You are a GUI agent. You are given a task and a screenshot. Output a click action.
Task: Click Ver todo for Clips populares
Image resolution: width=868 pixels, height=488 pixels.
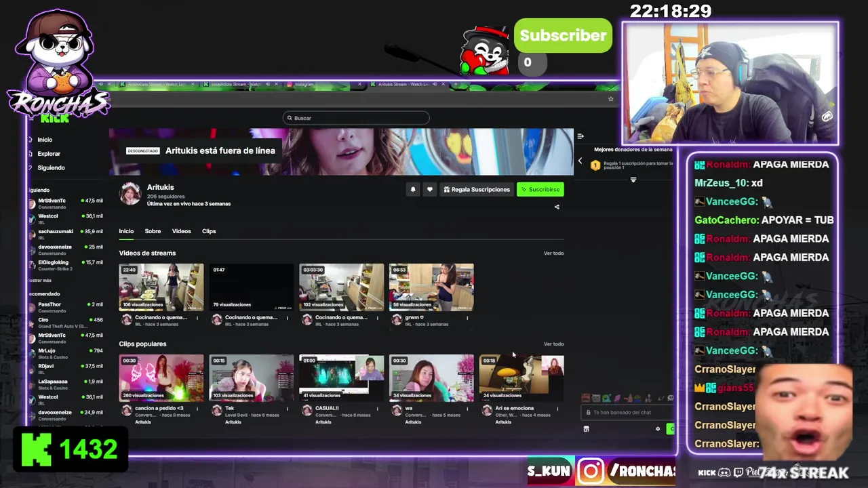(553, 344)
